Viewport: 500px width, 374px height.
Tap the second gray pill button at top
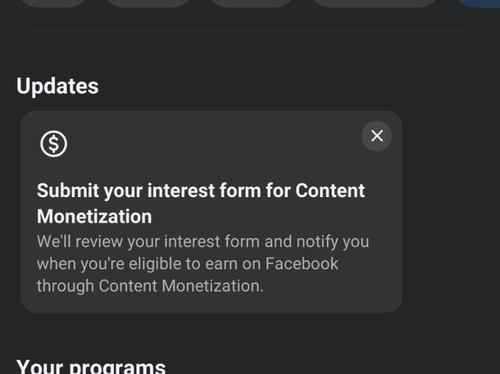pos(148,3)
